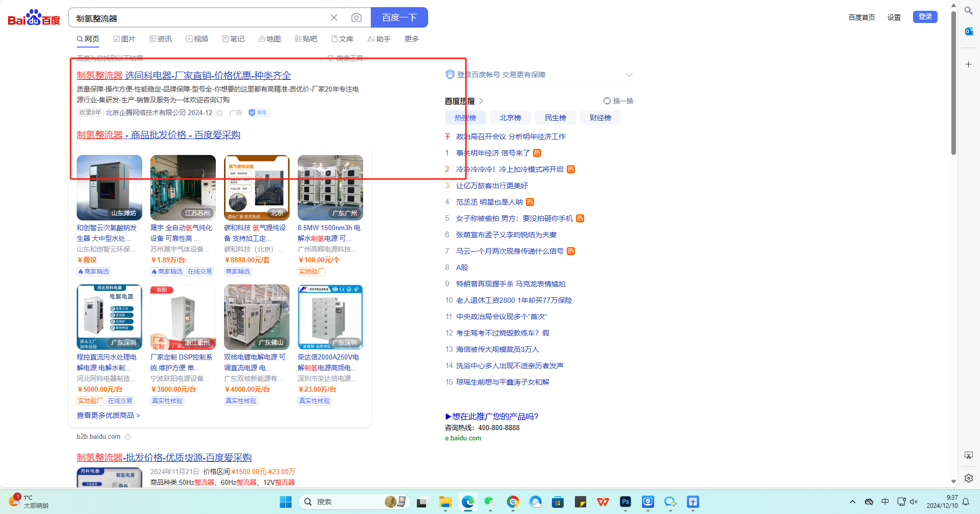This screenshot has height=514, width=980.
Task: Open the 文库 tab
Action: (342, 39)
